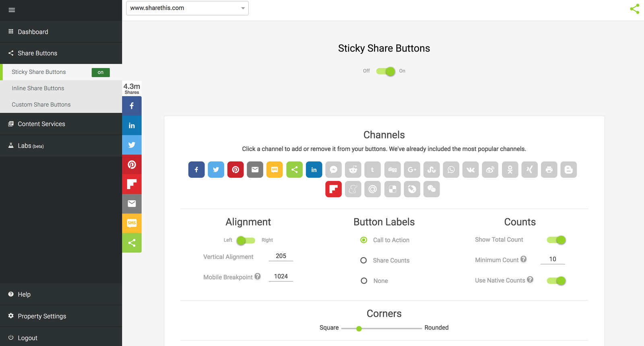644x346 pixels.
Task: Add the Google Plus channel
Action: click(412, 170)
